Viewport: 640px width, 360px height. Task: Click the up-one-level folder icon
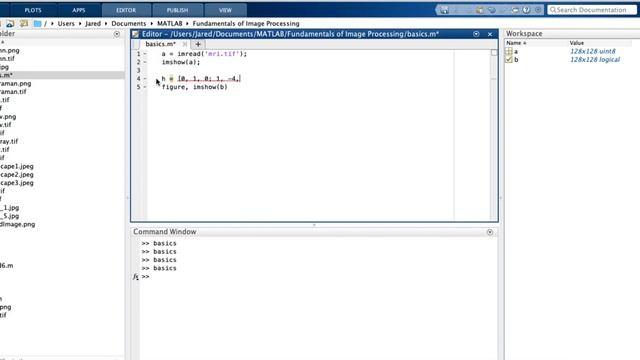click(x=10, y=24)
